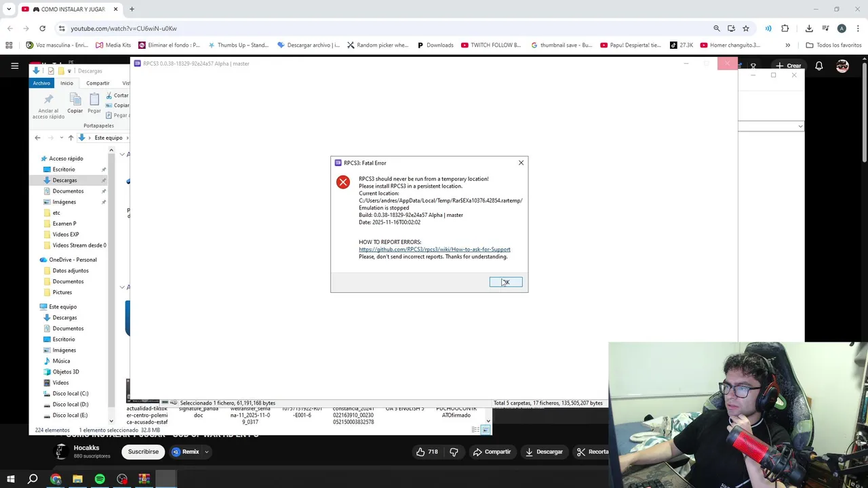Open Voz masculina bookmark

(x=58, y=45)
